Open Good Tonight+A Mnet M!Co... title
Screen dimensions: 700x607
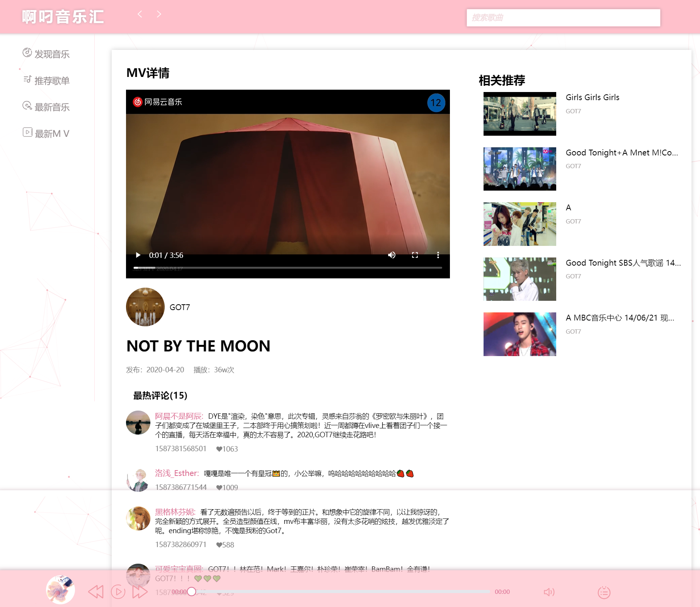[x=622, y=153]
